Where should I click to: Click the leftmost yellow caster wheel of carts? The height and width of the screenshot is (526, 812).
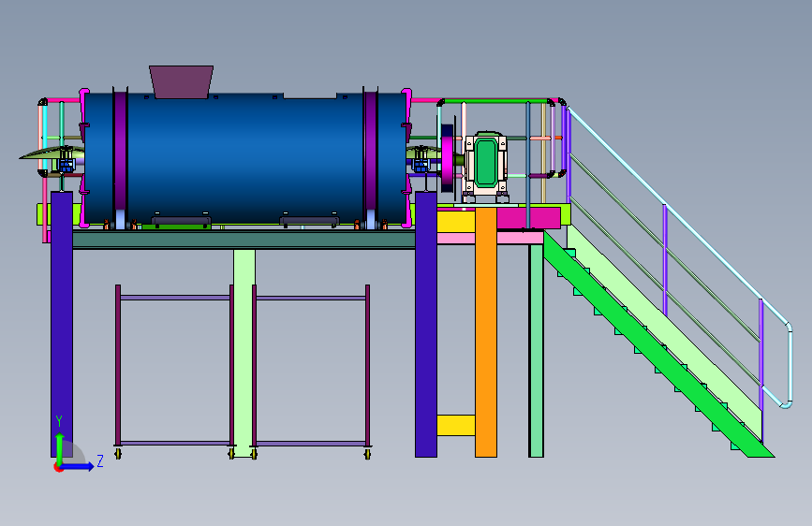(119, 454)
